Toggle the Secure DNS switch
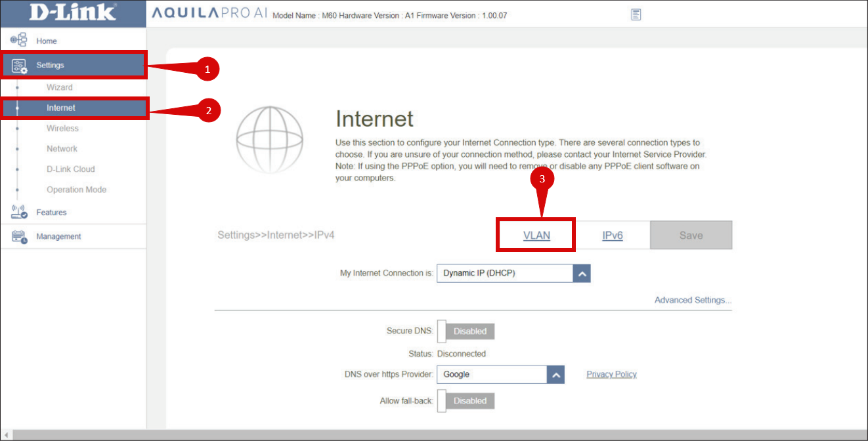Viewport: 868px width, 441px height. (x=466, y=331)
